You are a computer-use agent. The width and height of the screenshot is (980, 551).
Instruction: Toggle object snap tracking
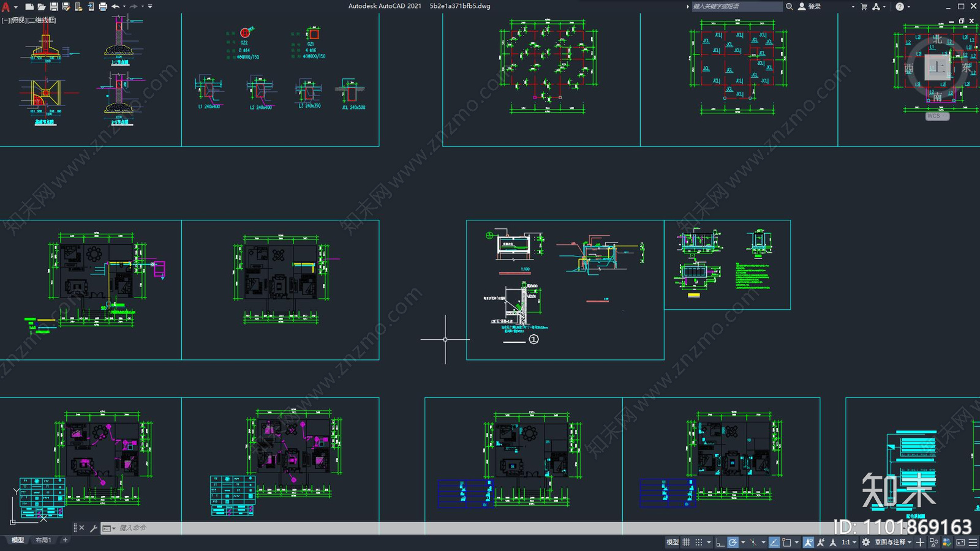[774, 542]
